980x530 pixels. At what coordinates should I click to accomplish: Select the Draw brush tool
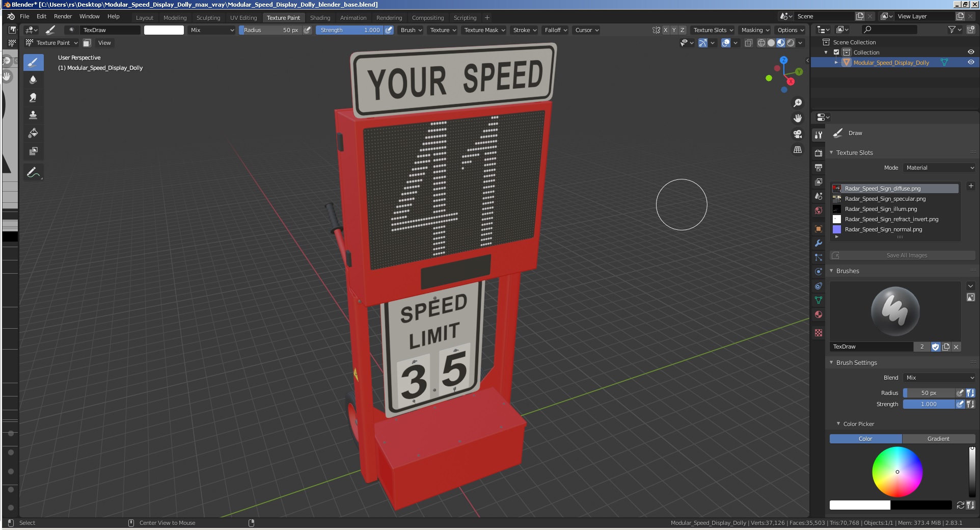[x=33, y=63]
